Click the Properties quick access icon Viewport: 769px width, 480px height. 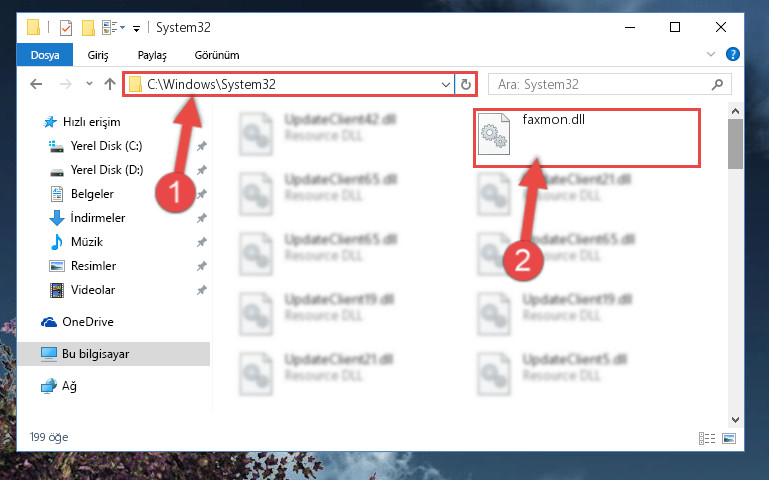pyautogui.click(x=66, y=28)
